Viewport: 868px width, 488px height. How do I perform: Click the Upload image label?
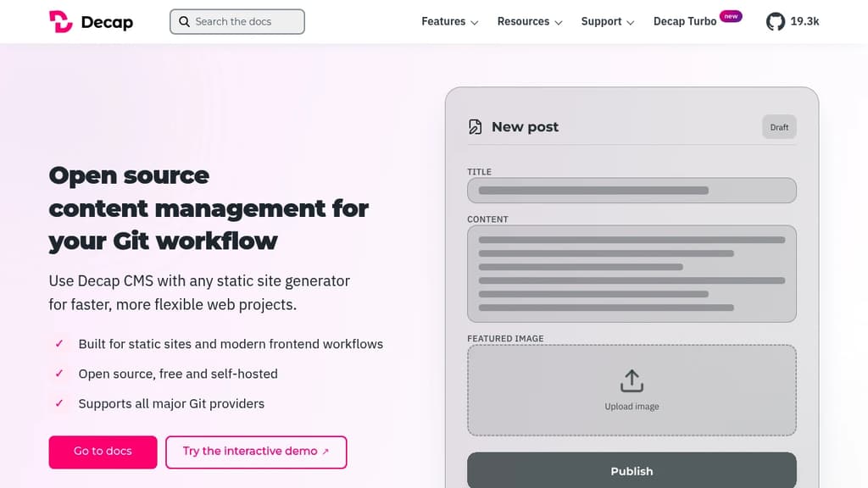click(632, 407)
